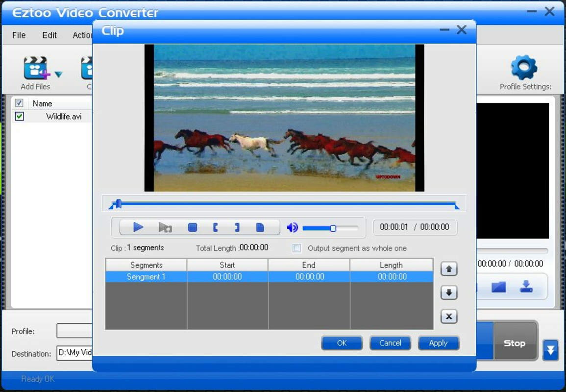Stop clip playback with the square button
Viewport: 566px width, 392px height.
[193, 227]
